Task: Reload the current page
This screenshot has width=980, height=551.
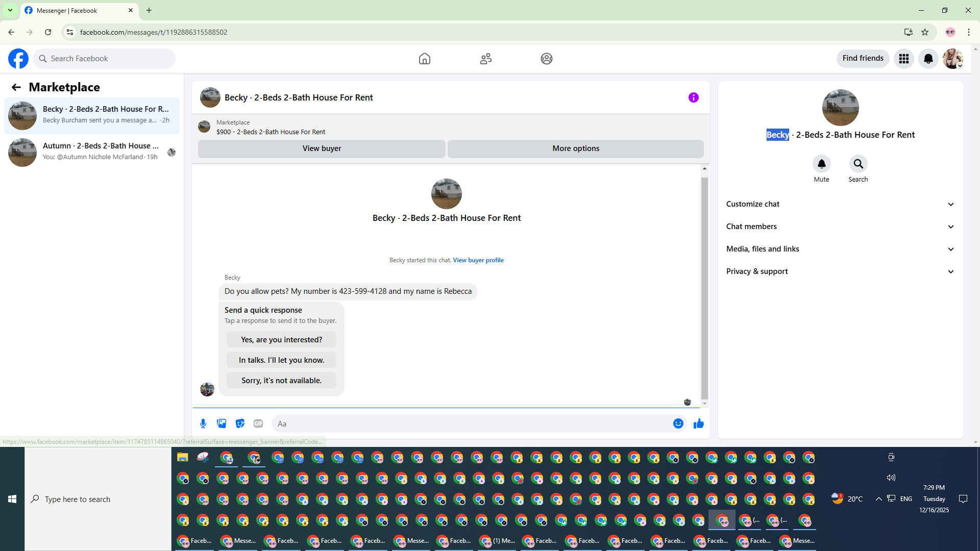Action: pyautogui.click(x=48, y=32)
